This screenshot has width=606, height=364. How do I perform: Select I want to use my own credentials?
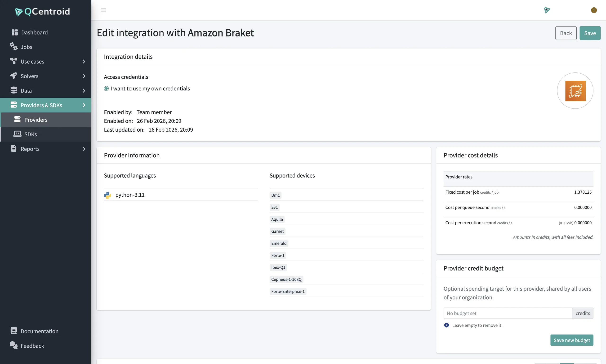[x=106, y=89]
